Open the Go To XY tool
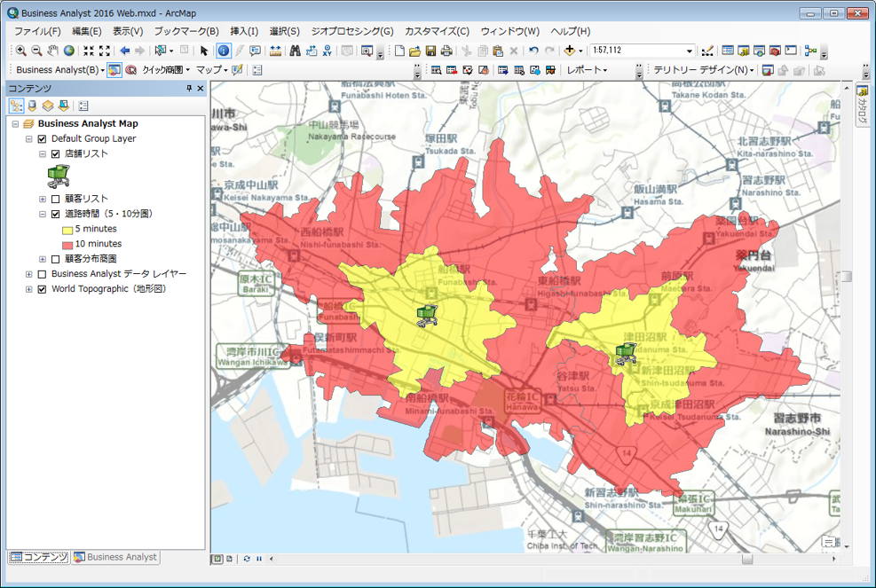Screen dimensions: 876x588 coord(327,51)
